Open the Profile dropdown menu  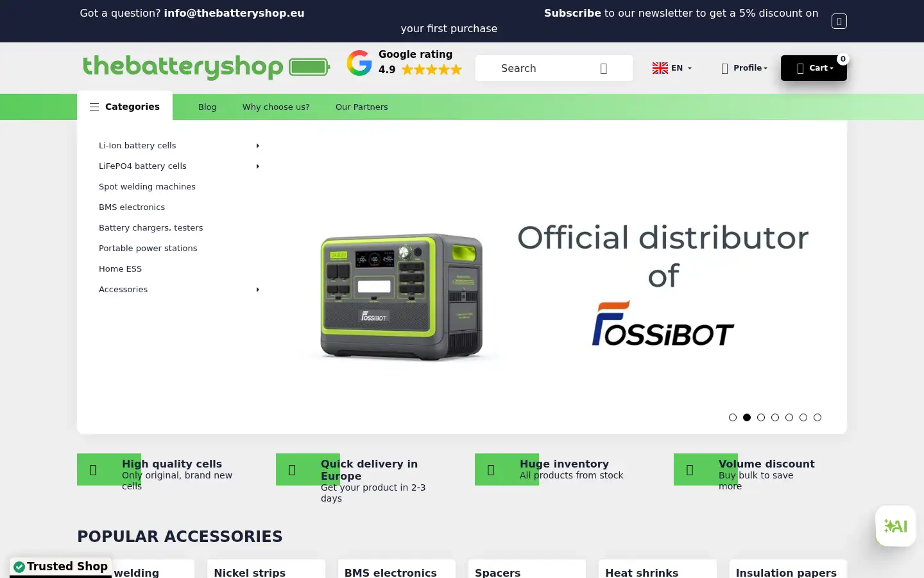pyautogui.click(x=744, y=68)
